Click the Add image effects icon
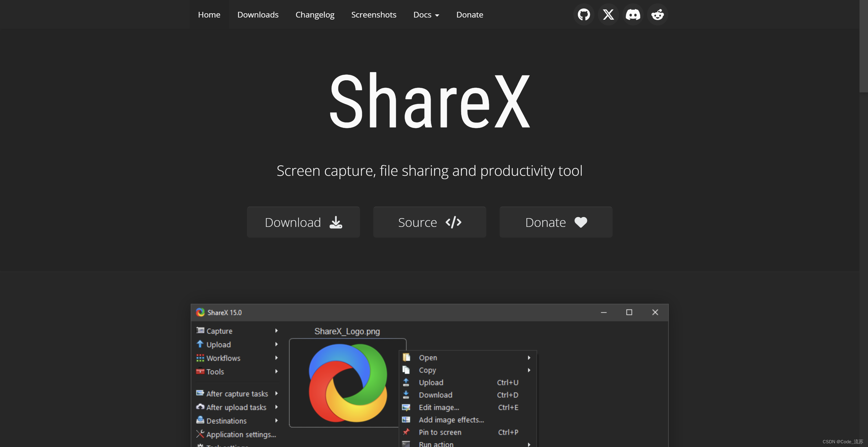 406,420
